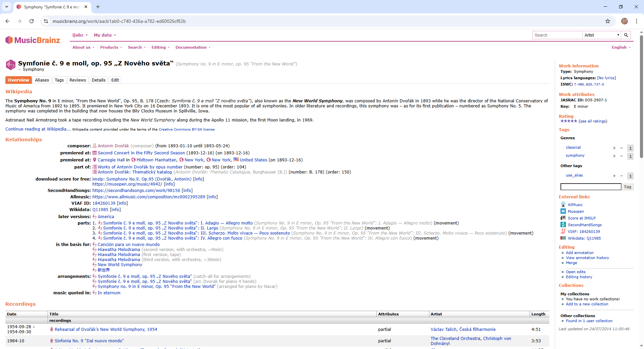Click the Musopen icon in External links
644x349 pixels.
point(563,211)
